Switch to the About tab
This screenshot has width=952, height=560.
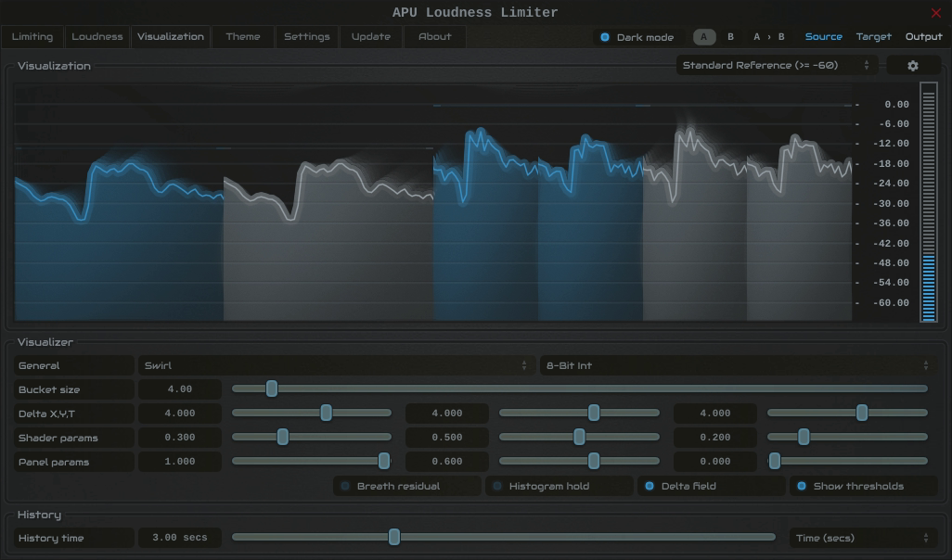435,37
